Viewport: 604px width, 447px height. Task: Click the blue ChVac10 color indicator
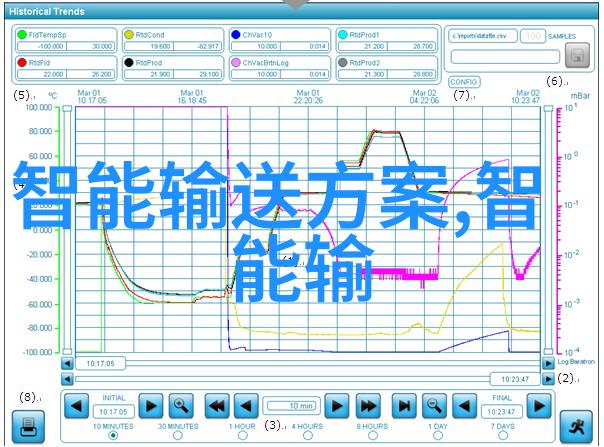(x=236, y=34)
